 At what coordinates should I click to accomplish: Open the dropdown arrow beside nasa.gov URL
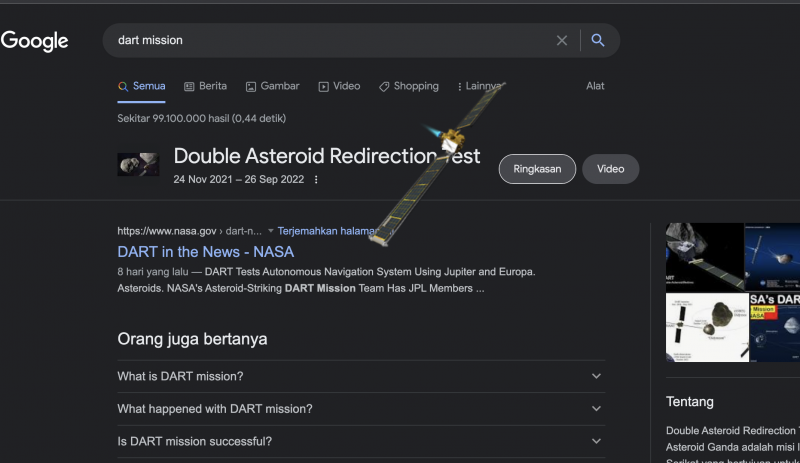(271, 231)
